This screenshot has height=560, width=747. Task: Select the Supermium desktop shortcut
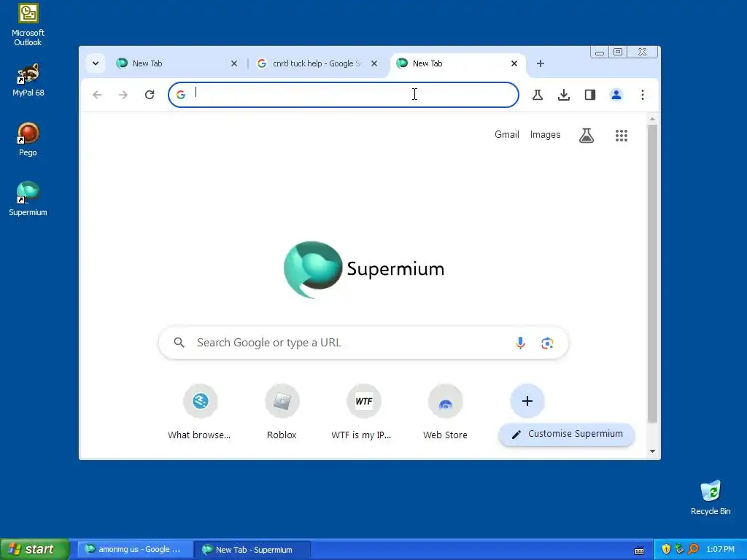point(28,199)
